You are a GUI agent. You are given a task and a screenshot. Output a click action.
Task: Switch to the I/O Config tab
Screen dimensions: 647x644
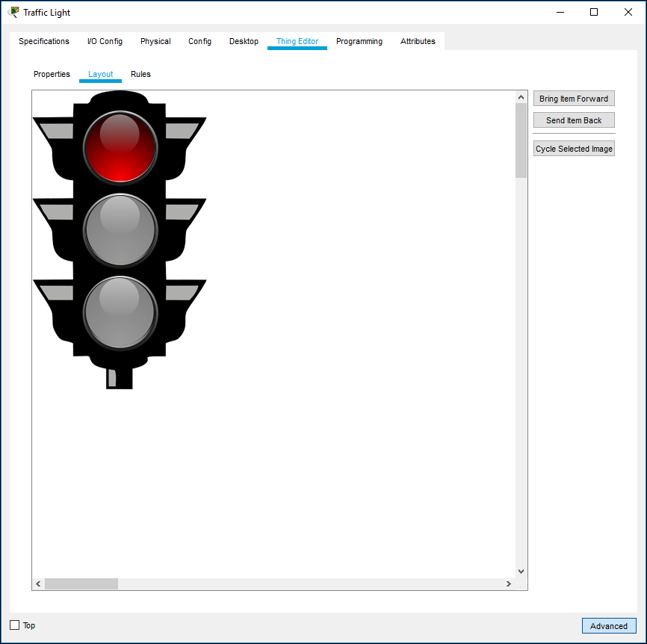coord(105,41)
